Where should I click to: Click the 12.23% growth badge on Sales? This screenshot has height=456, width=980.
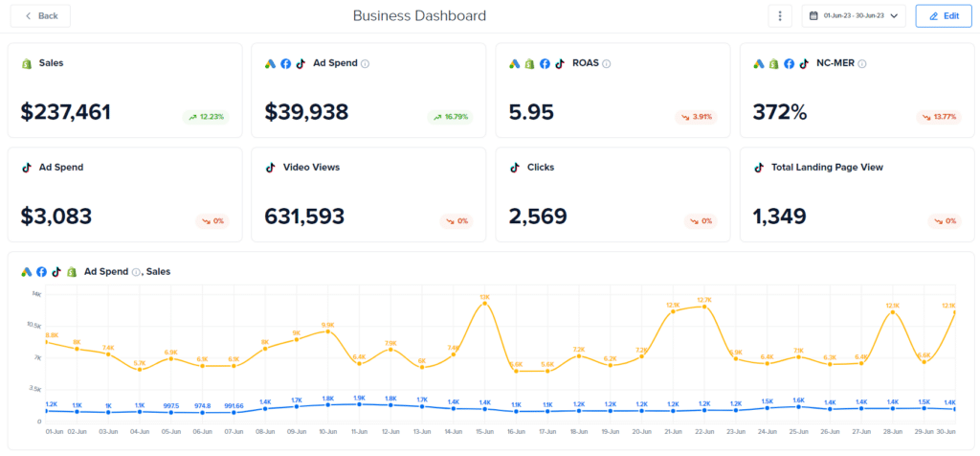(x=207, y=117)
